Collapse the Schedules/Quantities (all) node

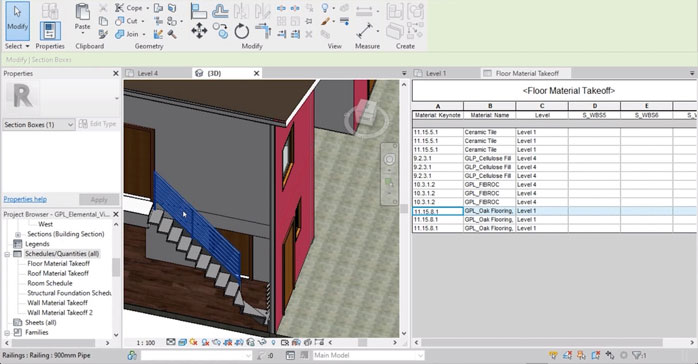click(x=7, y=254)
